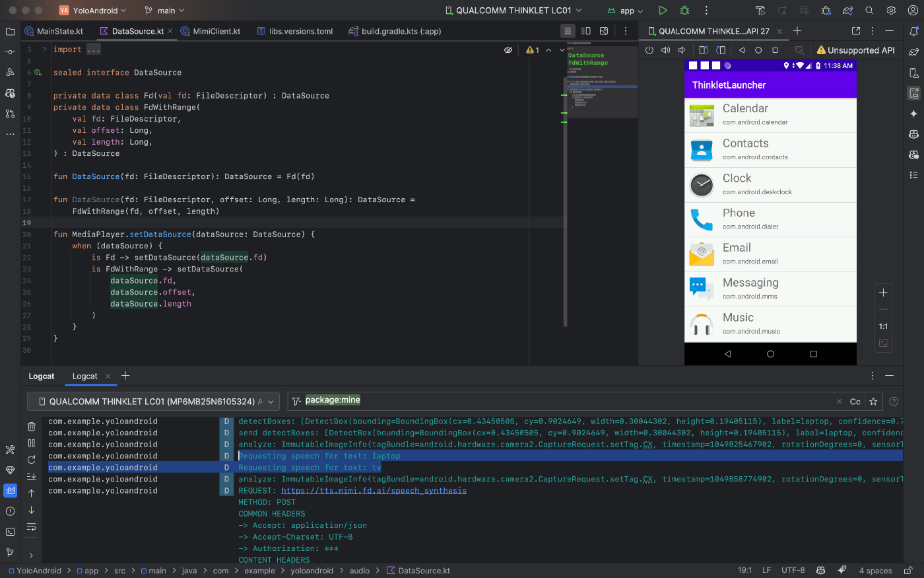Image resolution: width=924 pixels, height=578 pixels.
Task: Open the Git version control tool window icon
Action: coord(10,552)
